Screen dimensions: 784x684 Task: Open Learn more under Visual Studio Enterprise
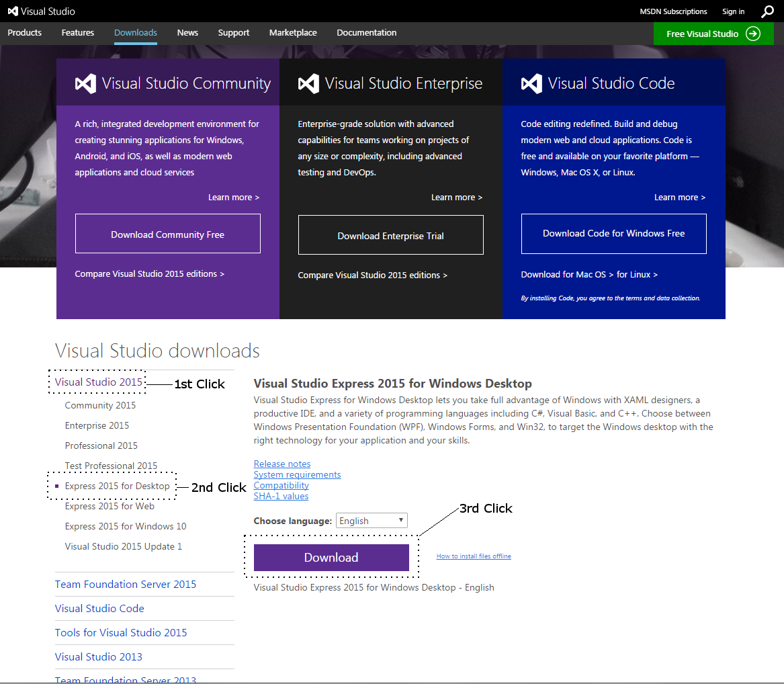[x=457, y=198]
